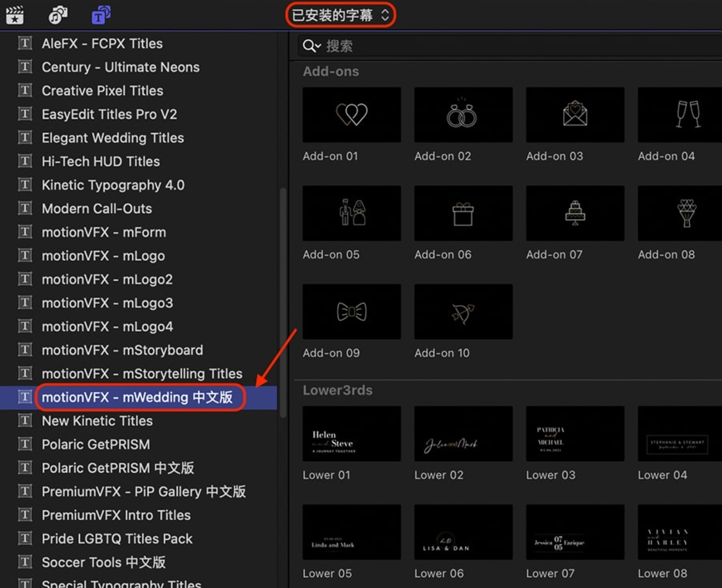Click title icon beside Polaric GetPRISM
722x588 pixels.
pos(25,444)
